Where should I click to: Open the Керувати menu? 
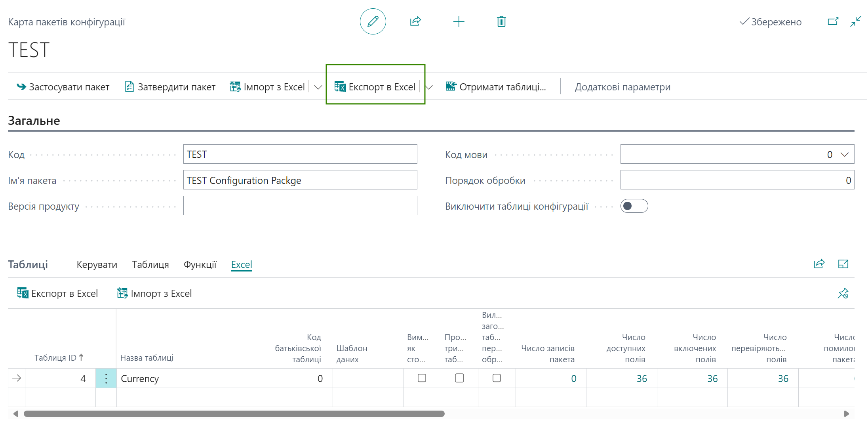point(97,264)
